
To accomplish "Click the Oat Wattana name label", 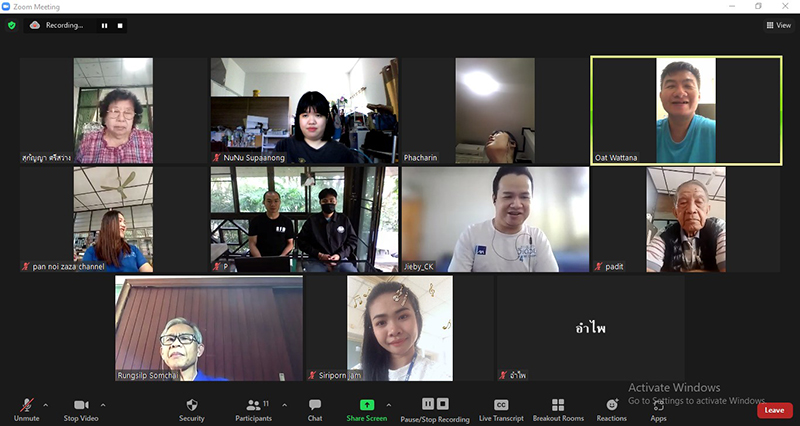I will point(616,158).
